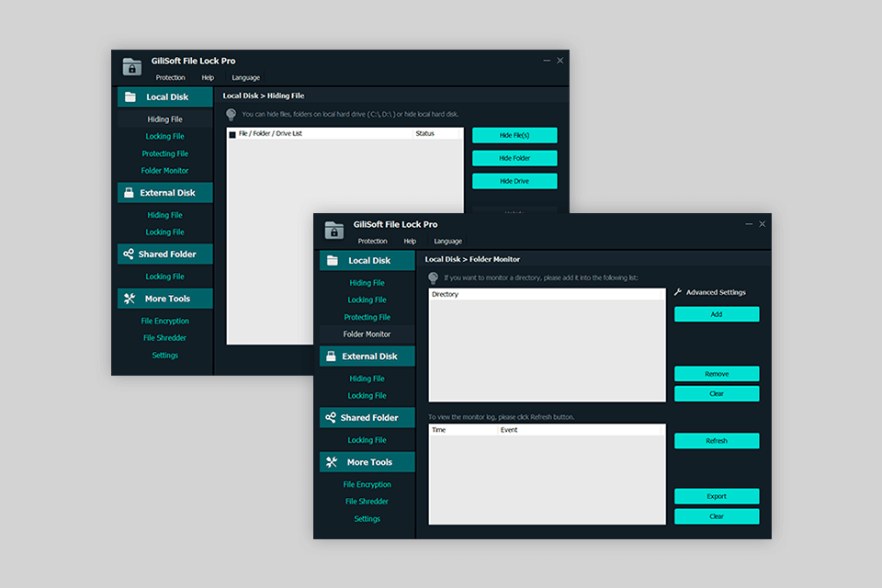Click the External Disk section header, front window

367,356
